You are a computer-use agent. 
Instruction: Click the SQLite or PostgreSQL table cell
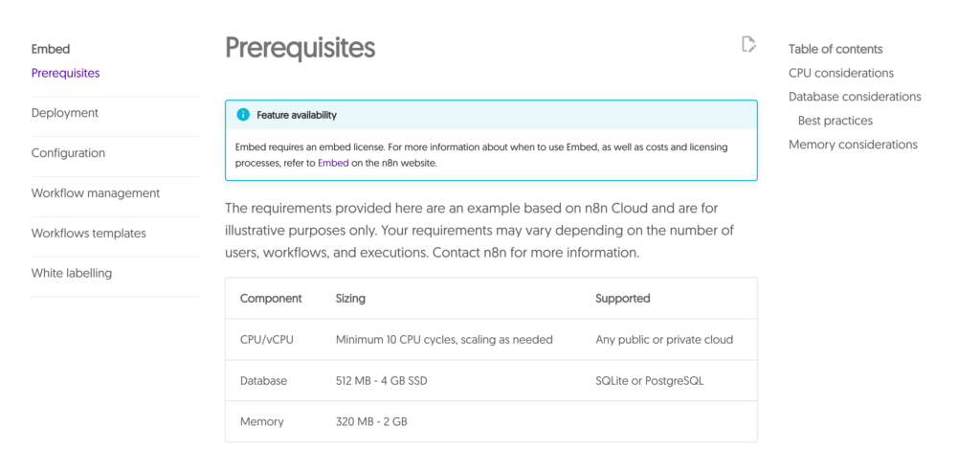[649, 381]
